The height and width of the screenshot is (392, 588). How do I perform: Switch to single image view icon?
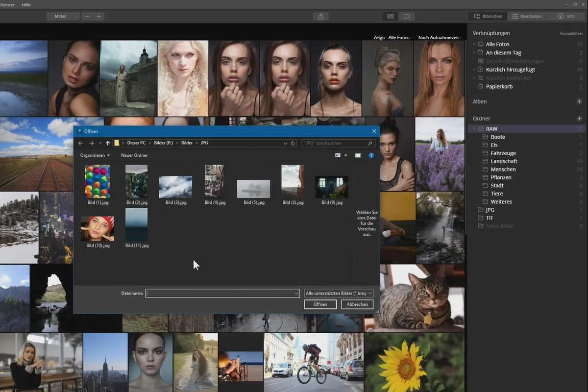coord(407,16)
